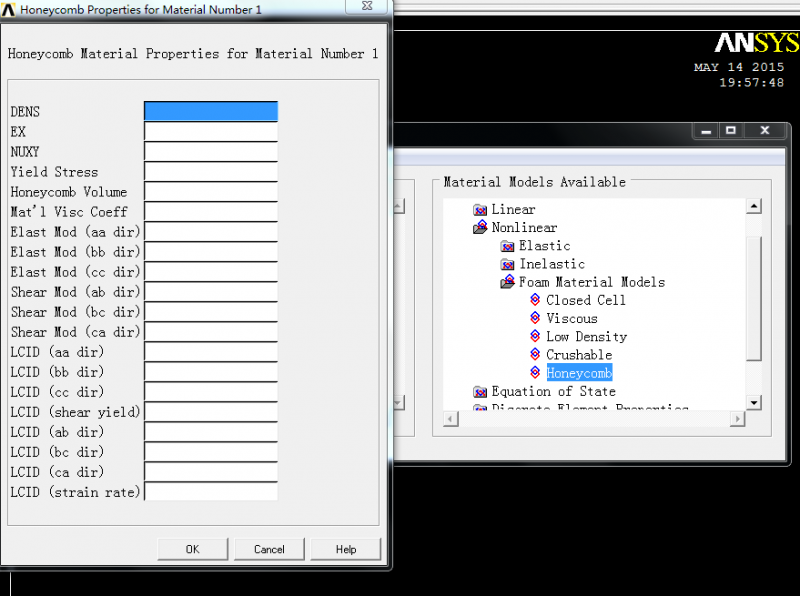
Task: Click Elast Mod (aa dir) field
Action: 211,231
